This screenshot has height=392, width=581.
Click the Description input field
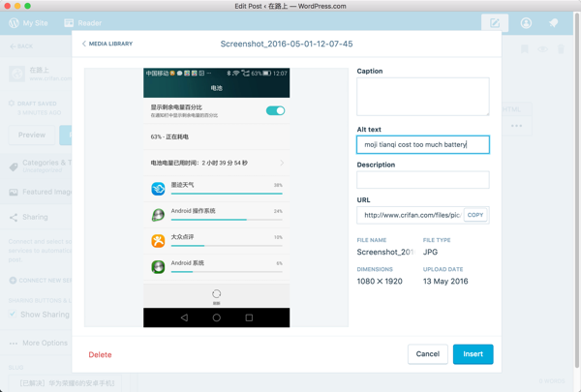coord(423,180)
